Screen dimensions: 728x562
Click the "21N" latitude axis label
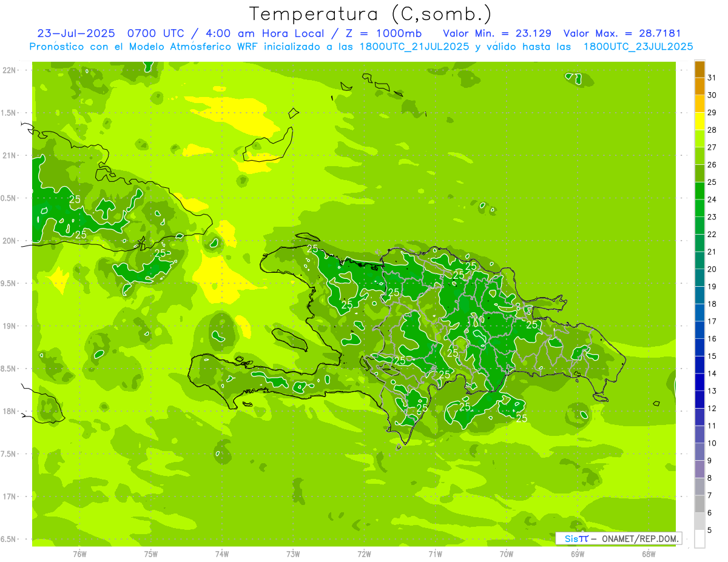(x=9, y=156)
